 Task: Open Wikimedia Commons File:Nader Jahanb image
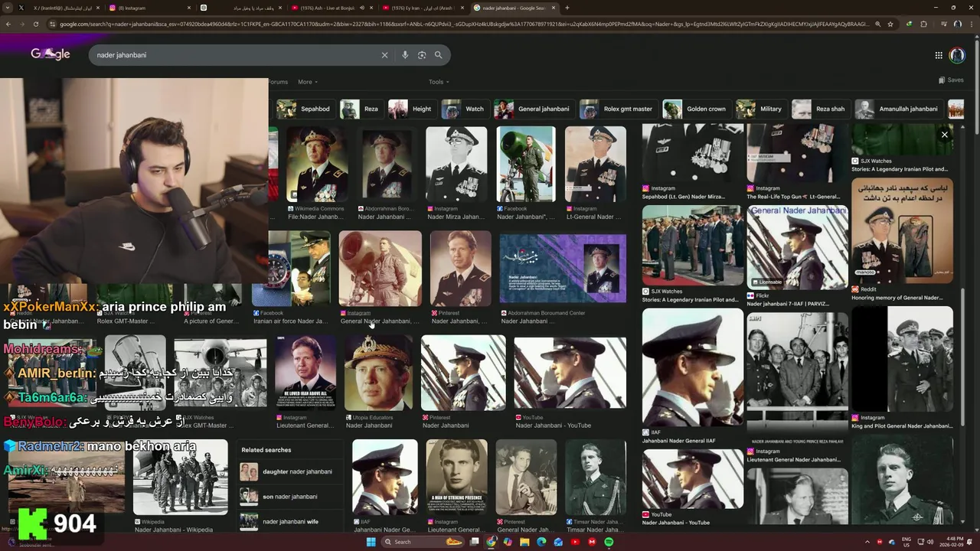[315, 165]
